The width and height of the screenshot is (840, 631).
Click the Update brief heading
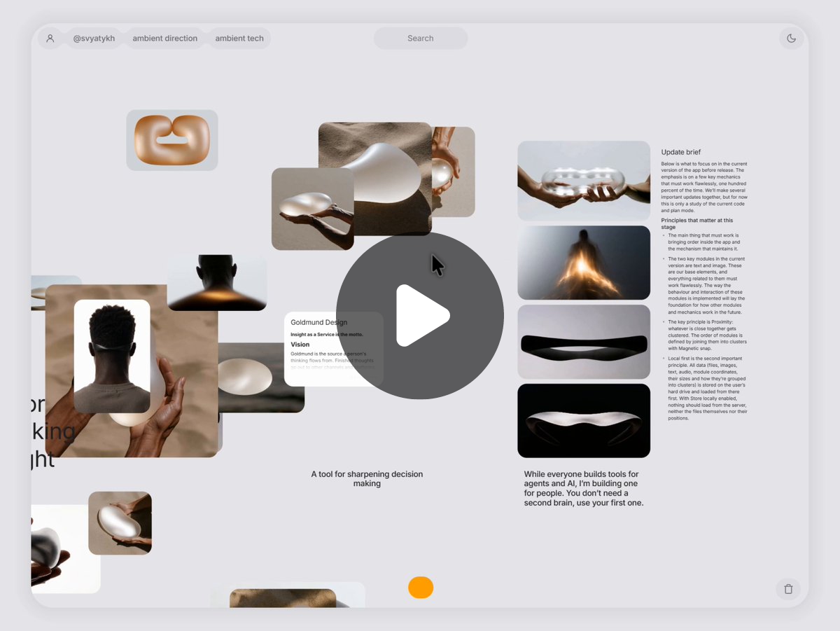click(681, 152)
